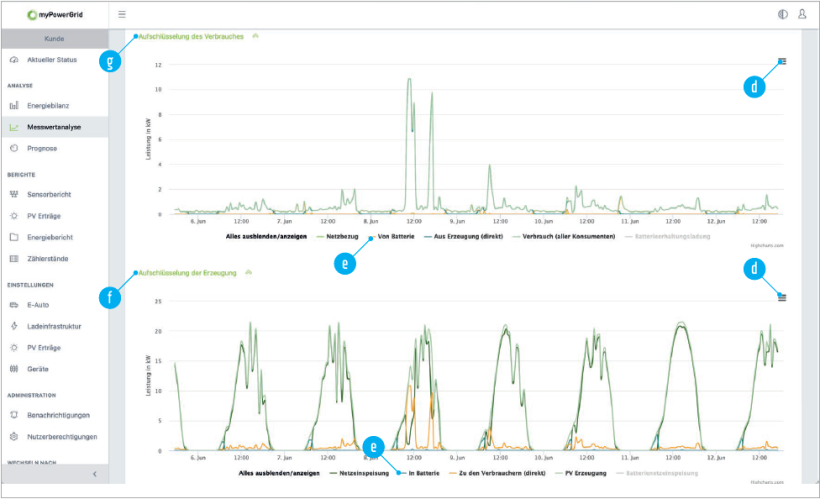Screen dimensions: 820x499
Task: Click the Ladeinfrastruktur lightning icon
Action: pos(14,326)
